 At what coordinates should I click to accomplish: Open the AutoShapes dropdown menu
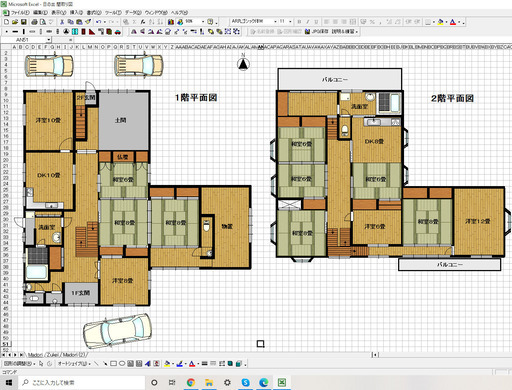(x=73, y=364)
